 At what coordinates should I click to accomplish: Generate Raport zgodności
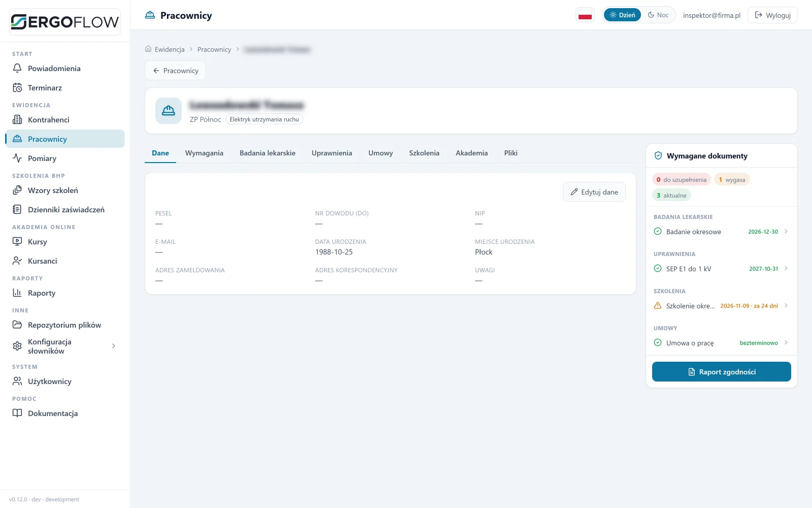[722, 372]
